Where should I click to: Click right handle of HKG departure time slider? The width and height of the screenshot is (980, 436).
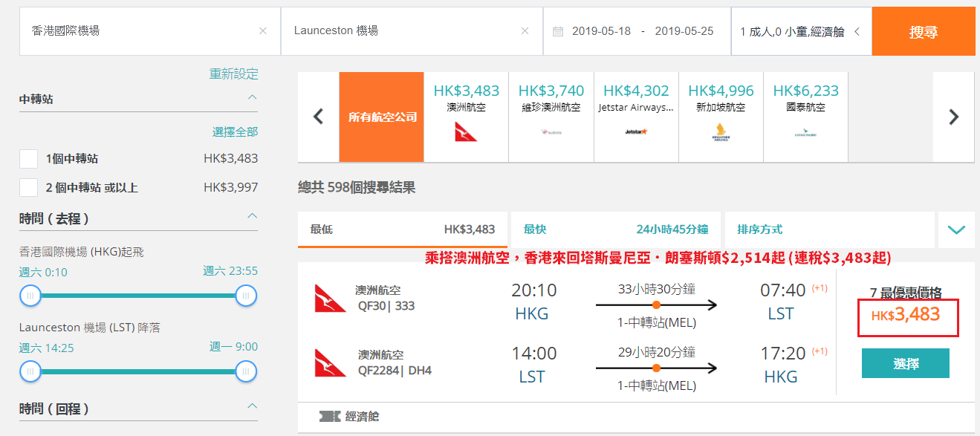click(x=246, y=296)
